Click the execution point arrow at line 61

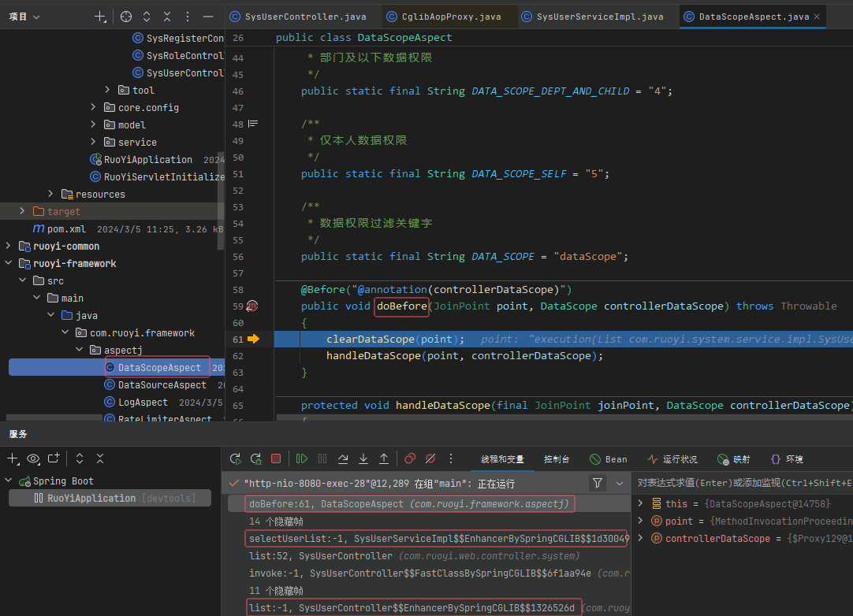tap(254, 340)
